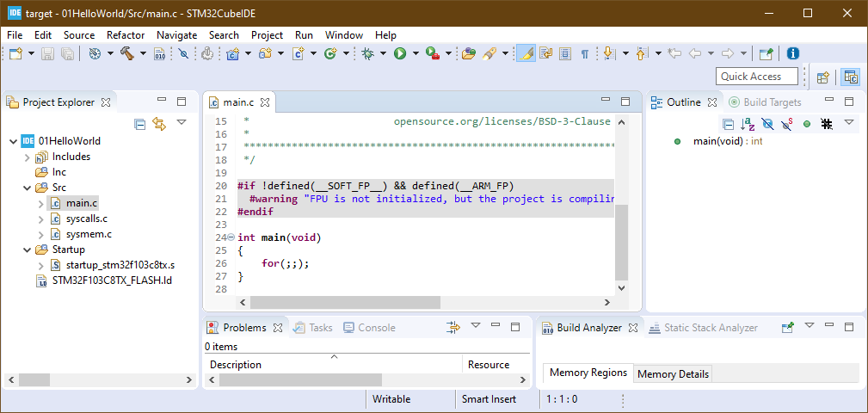Image resolution: width=868 pixels, height=413 pixels.
Task: Open the Navigate menu
Action: [x=176, y=35]
